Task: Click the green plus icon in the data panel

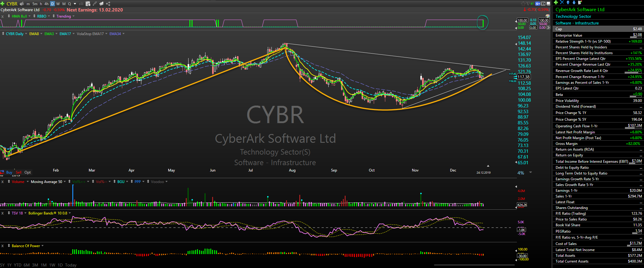Action: click(x=556, y=2)
